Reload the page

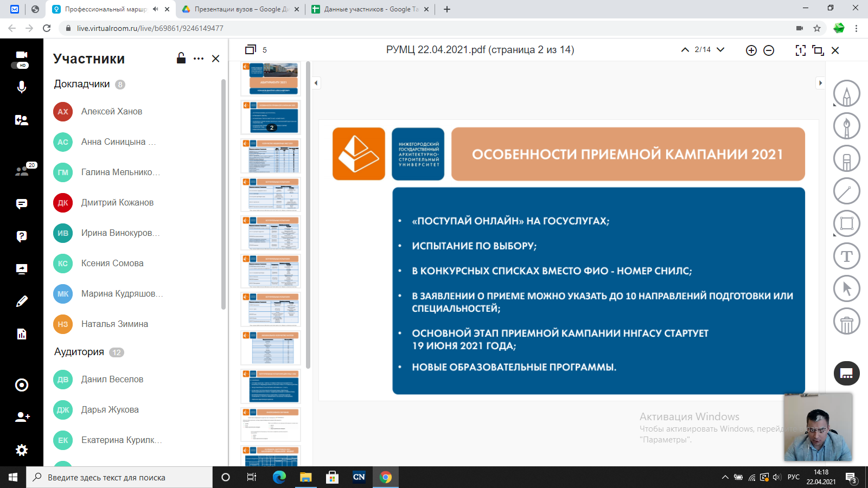pos(47,28)
